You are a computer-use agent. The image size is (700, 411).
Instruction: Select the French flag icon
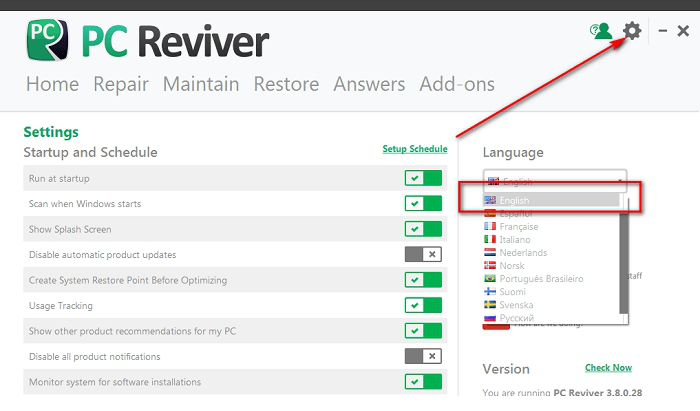tap(490, 226)
